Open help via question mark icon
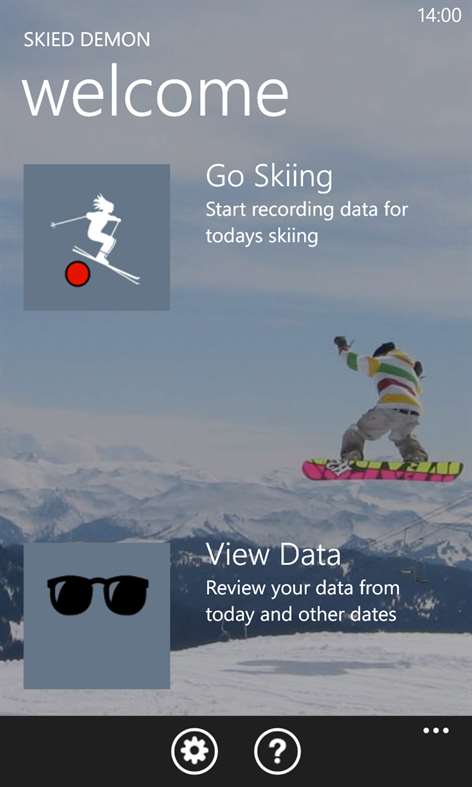Screen dimensions: 472x787 click(x=278, y=751)
